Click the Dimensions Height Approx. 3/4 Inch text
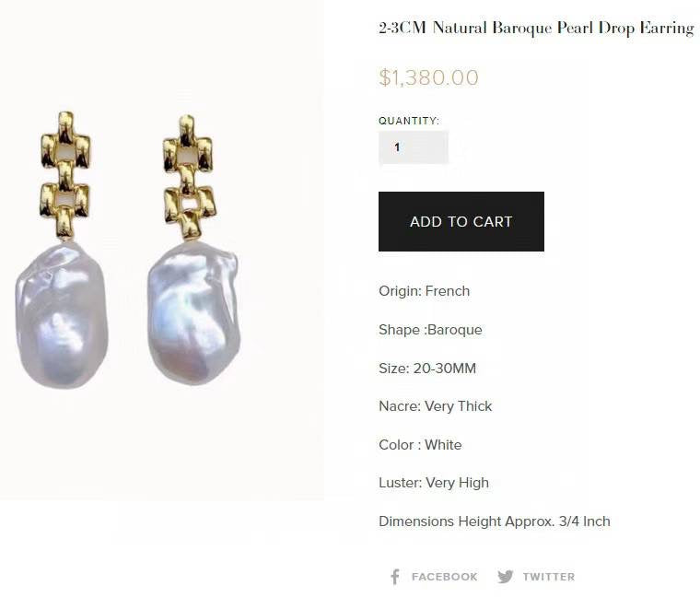Screen dimensions: 700x609 click(494, 521)
